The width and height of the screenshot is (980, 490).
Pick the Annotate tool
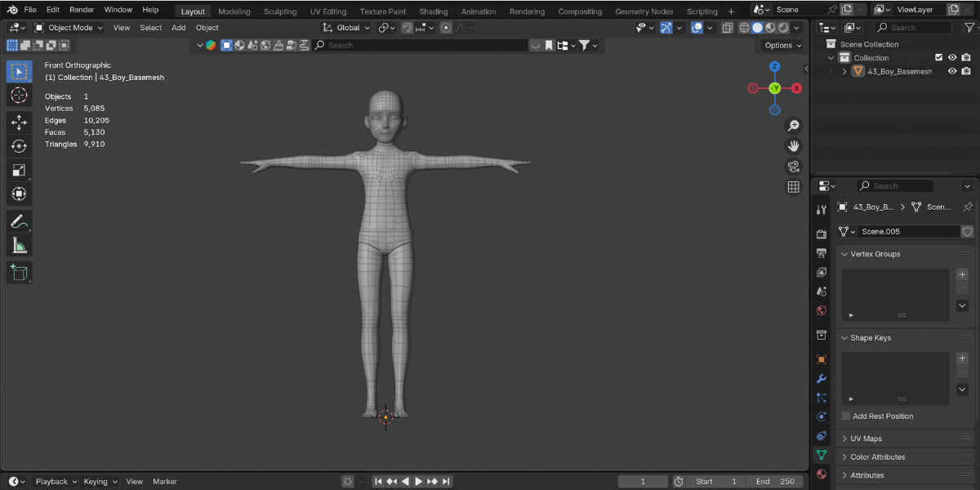coord(20,220)
